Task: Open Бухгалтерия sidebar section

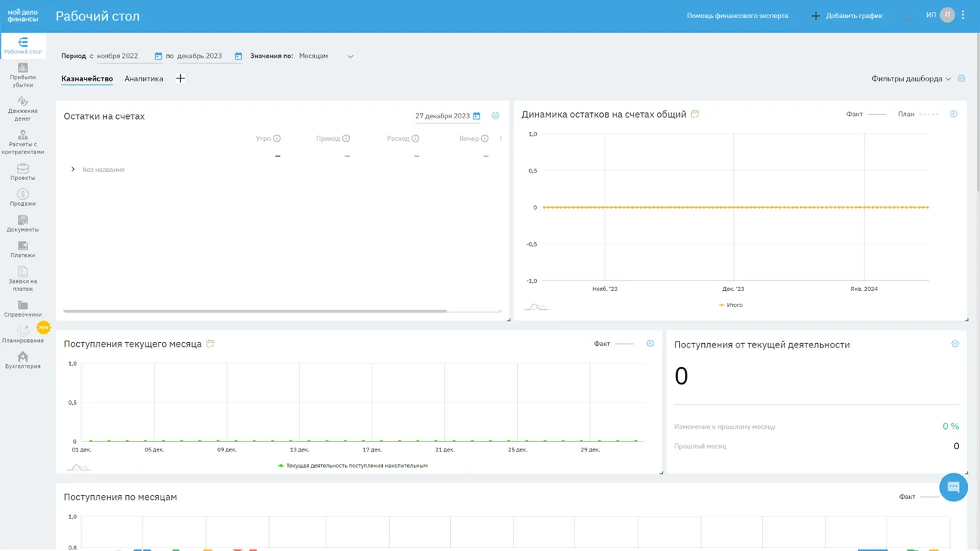Action: click(x=23, y=360)
